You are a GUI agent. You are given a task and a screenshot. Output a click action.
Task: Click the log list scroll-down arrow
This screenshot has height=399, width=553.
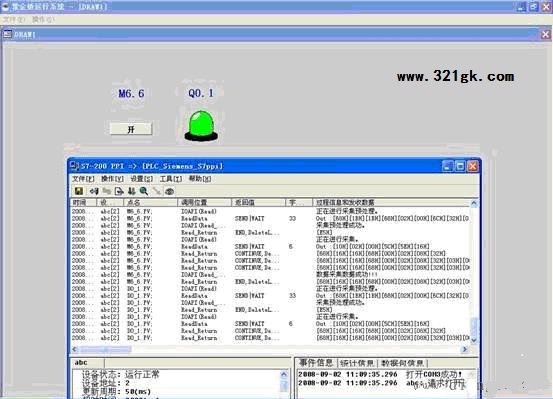tap(474, 340)
